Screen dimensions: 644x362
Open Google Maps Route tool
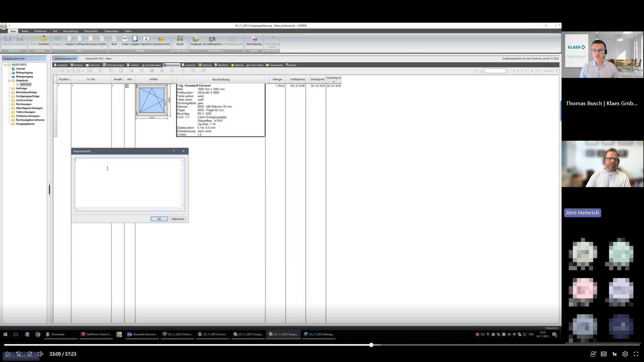click(180, 40)
